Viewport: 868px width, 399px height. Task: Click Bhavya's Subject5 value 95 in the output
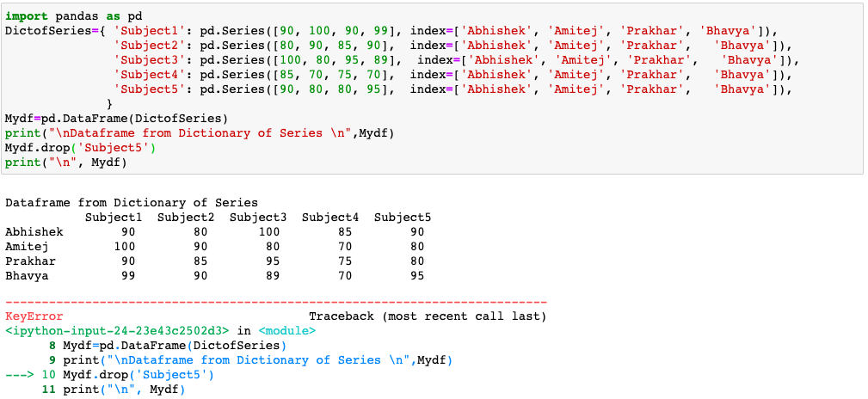pos(417,275)
